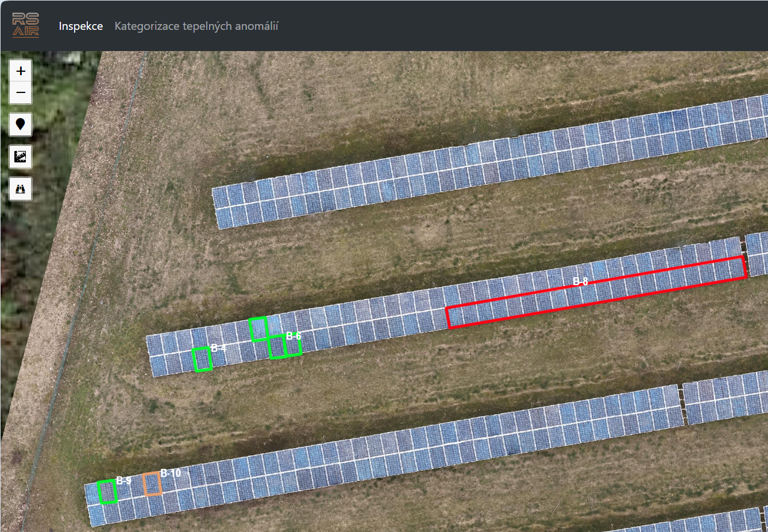Open the Inspekce menu item
768x532 pixels.
pos(81,26)
